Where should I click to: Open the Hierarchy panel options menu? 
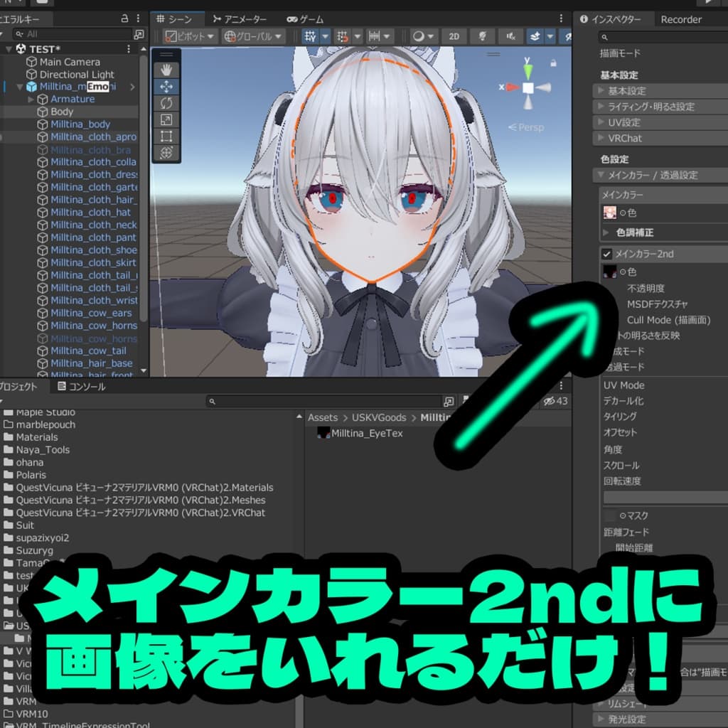pyautogui.click(x=139, y=18)
